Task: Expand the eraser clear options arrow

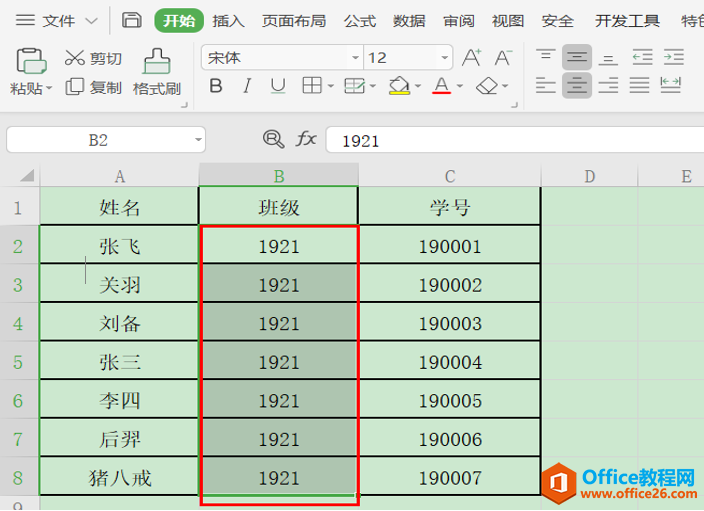Action: click(505, 86)
